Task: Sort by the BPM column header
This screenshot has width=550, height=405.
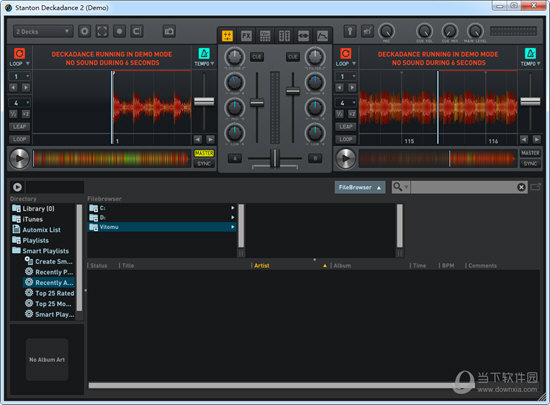Action: 448,266
